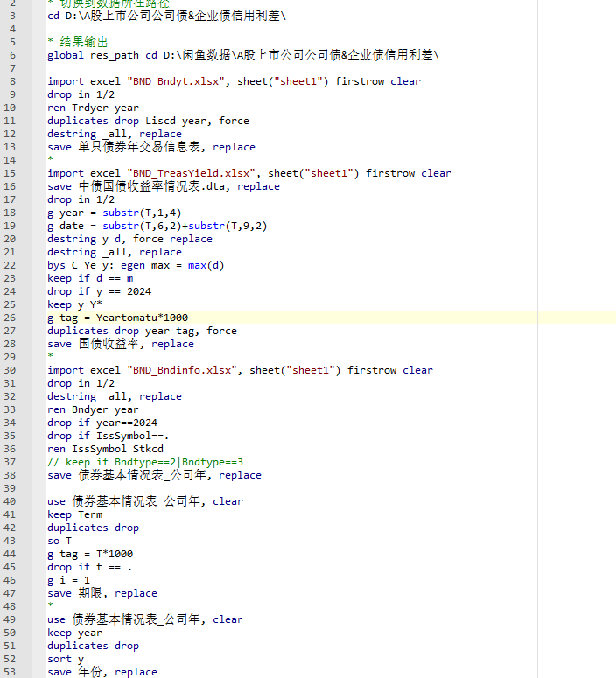Click import excel "BND_Bndyt.xlsx" line
This screenshot has width=616, height=678.
pyautogui.click(x=234, y=81)
